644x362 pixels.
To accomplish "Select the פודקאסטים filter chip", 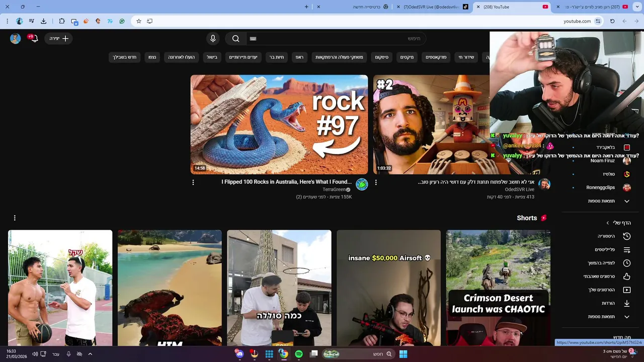I will [x=436, y=57].
